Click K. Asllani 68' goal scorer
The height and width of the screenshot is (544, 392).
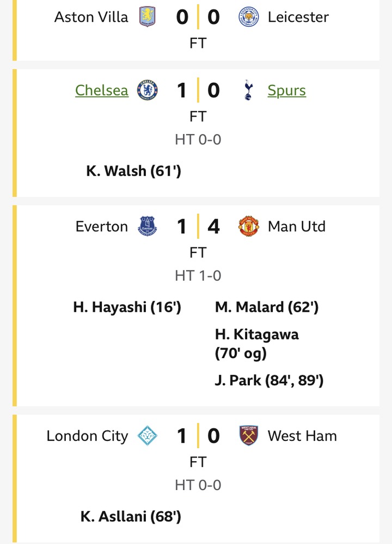131,517
